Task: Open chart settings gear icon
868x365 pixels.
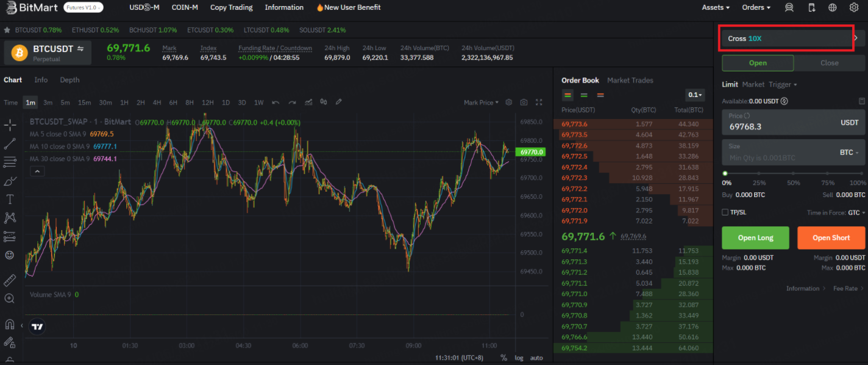Action: pos(509,102)
